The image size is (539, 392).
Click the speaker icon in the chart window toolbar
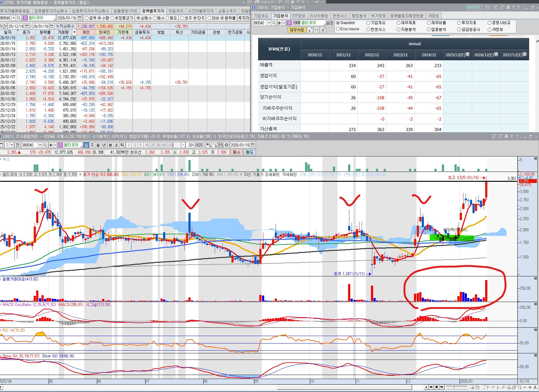click(51, 145)
